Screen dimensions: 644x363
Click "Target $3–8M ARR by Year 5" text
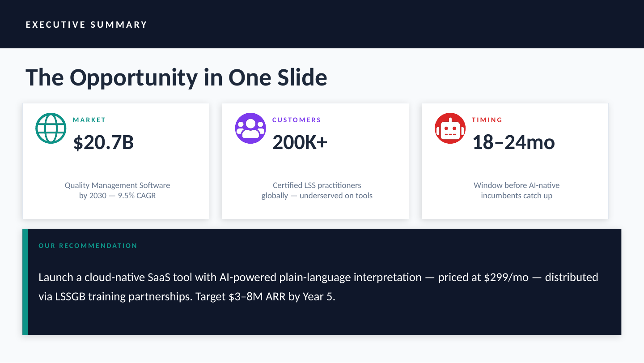(265, 297)
